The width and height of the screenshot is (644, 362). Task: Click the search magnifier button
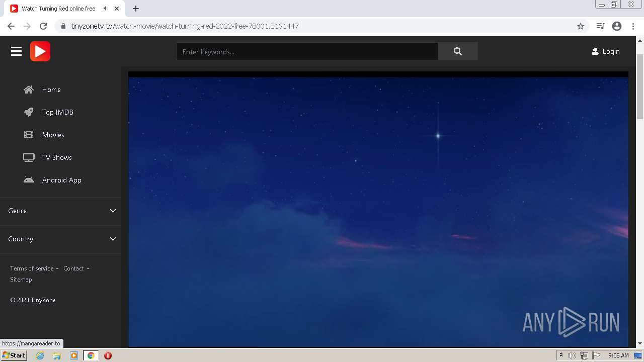tap(457, 51)
